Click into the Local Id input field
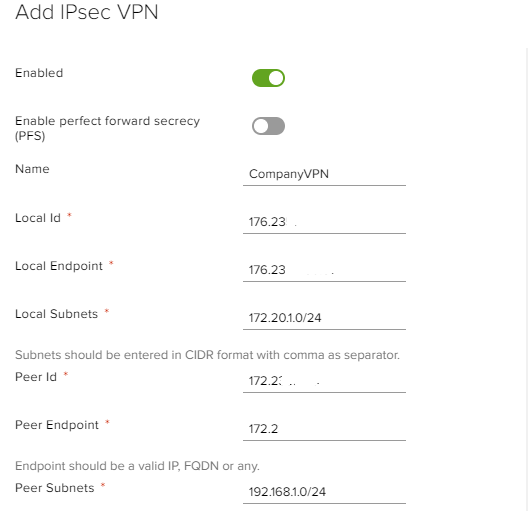Viewport: 528px width, 526px height. pos(324,222)
